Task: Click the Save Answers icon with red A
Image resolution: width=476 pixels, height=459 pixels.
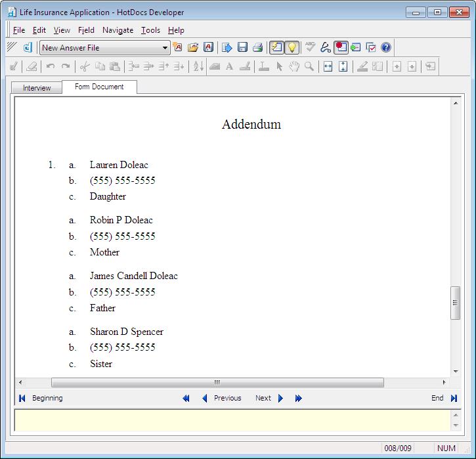Action: [x=208, y=47]
